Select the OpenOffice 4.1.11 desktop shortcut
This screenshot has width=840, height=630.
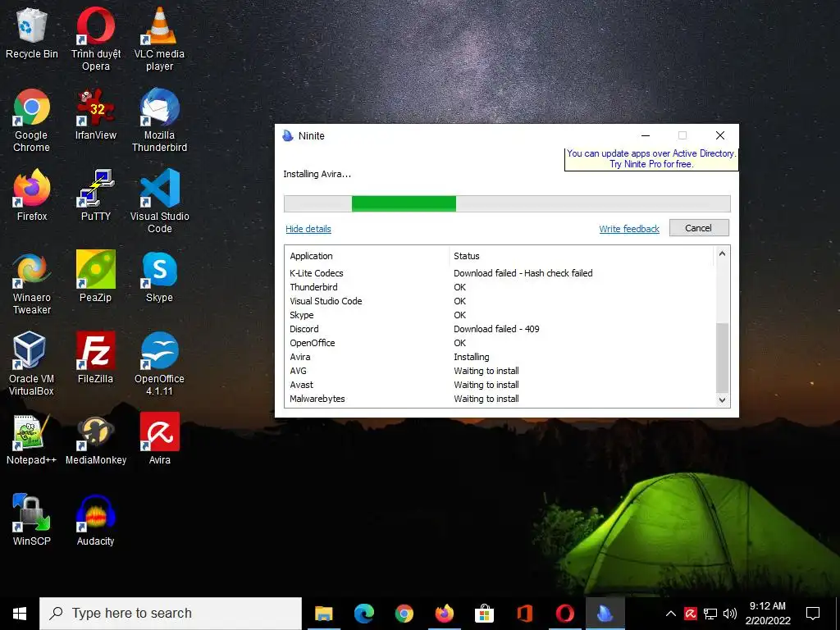pyautogui.click(x=159, y=363)
